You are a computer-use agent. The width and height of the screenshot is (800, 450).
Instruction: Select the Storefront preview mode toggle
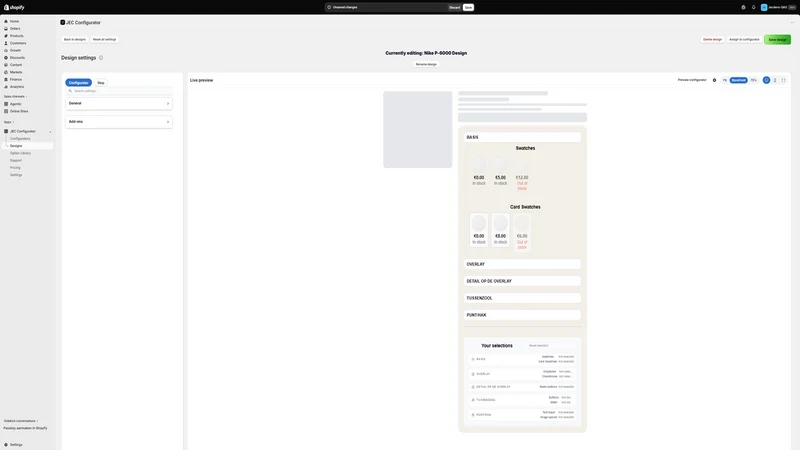[738, 80]
